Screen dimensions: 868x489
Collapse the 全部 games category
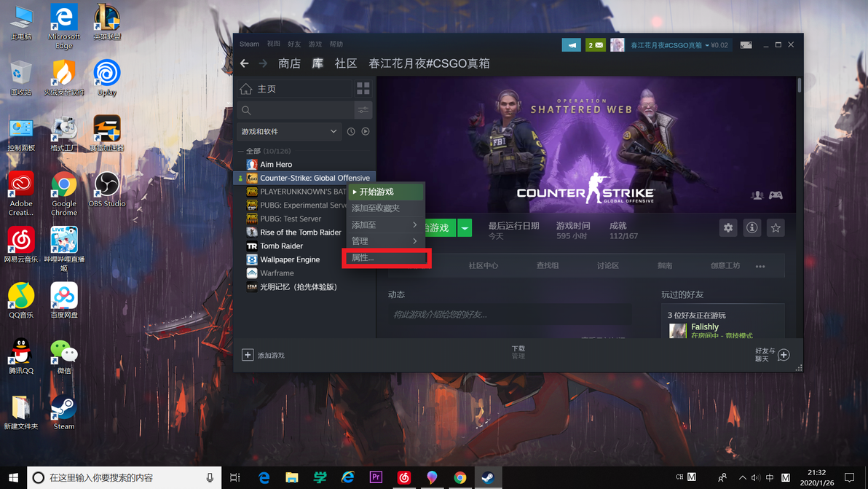tap(241, 151)
